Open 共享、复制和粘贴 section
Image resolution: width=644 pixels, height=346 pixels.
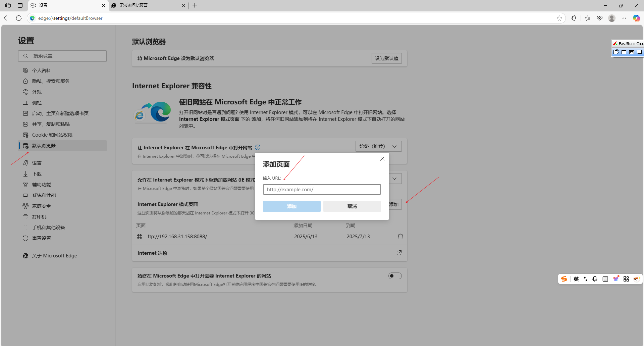coord(62,124)
